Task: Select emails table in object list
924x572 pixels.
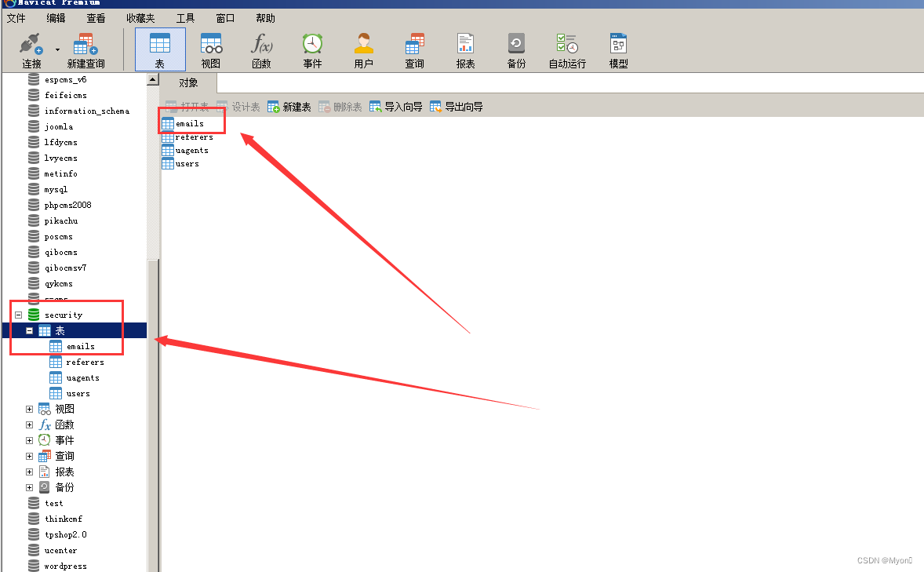Action: (184, 123)
